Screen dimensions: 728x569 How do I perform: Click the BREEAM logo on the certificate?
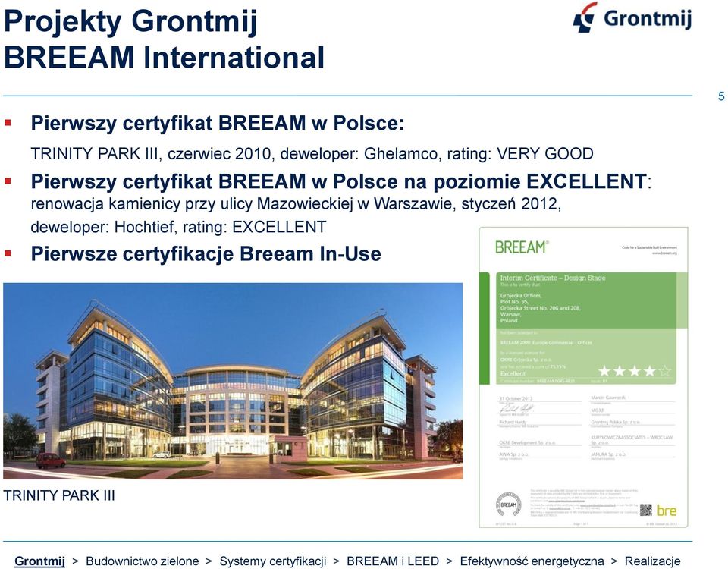point(522,247)
